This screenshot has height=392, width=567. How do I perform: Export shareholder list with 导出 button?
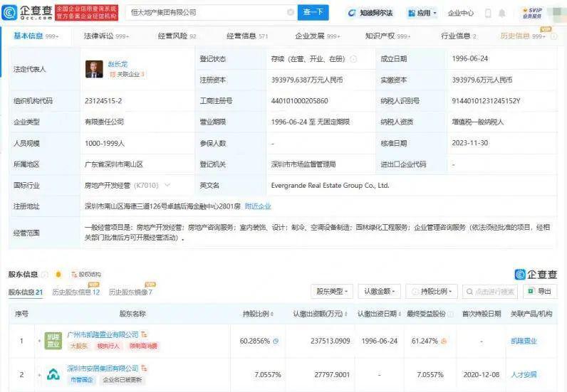(540, 291)
